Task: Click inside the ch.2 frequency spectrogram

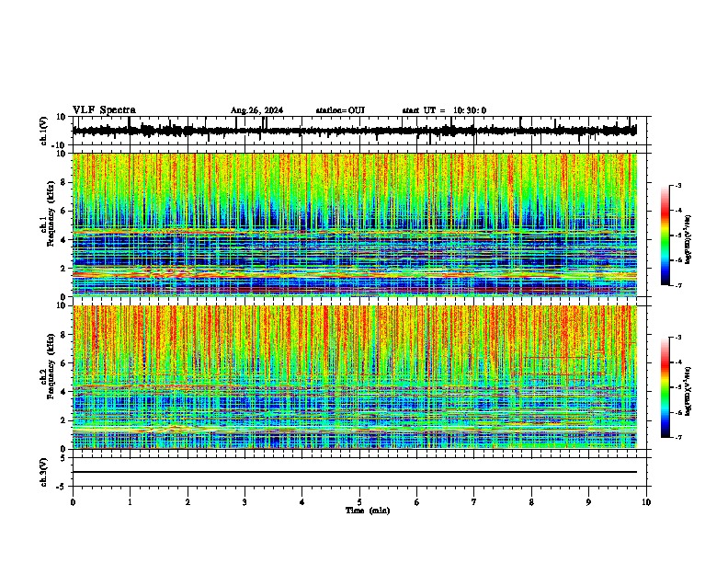Action: tap(354, 377)
